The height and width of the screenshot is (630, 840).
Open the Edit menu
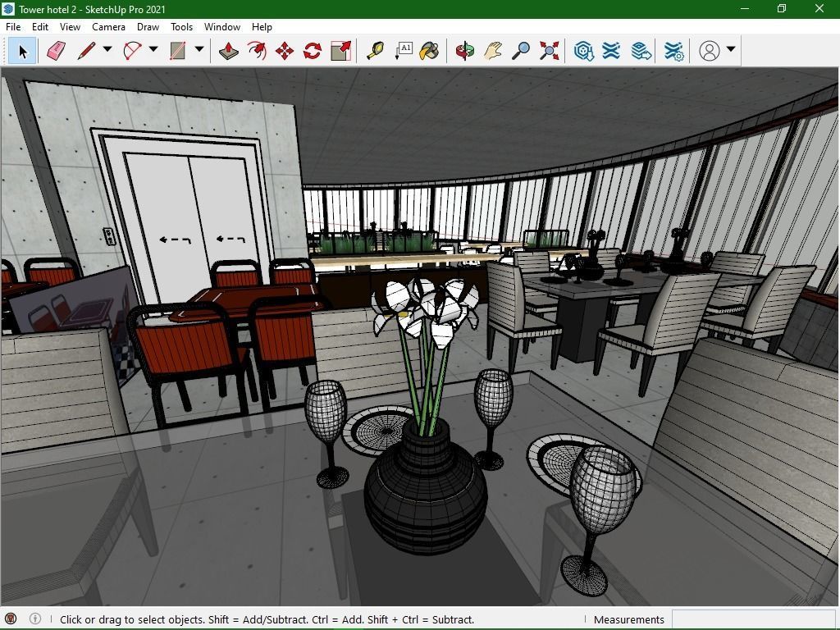pyautogui.click(x=40, y=27)
